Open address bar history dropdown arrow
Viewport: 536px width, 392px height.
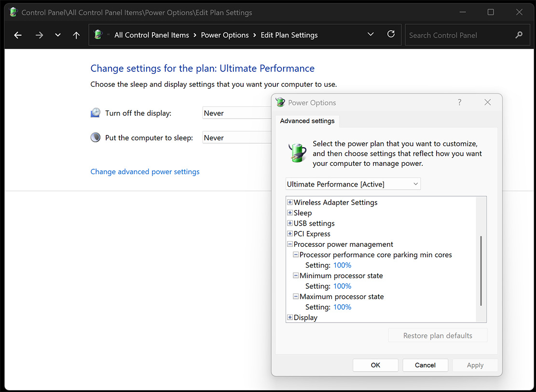point(371,34)
